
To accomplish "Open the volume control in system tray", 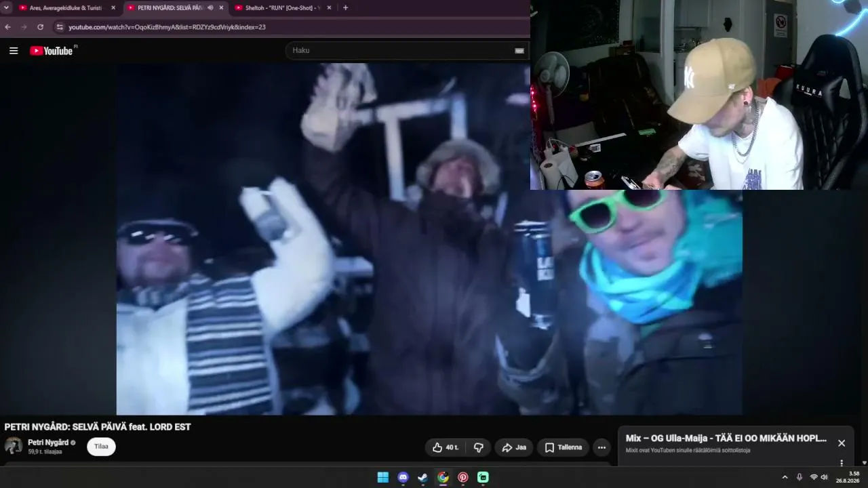I will click(x=825, y=477).
